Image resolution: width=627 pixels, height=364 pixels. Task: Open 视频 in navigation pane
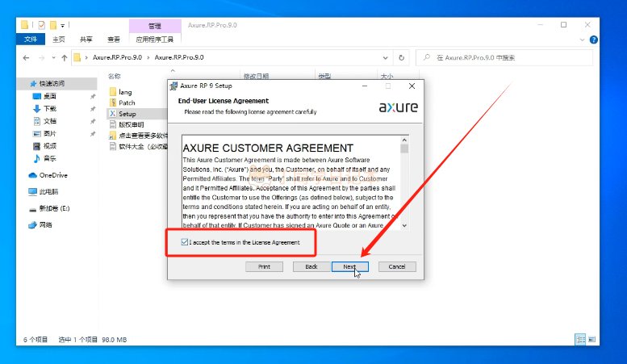[50, 145]
